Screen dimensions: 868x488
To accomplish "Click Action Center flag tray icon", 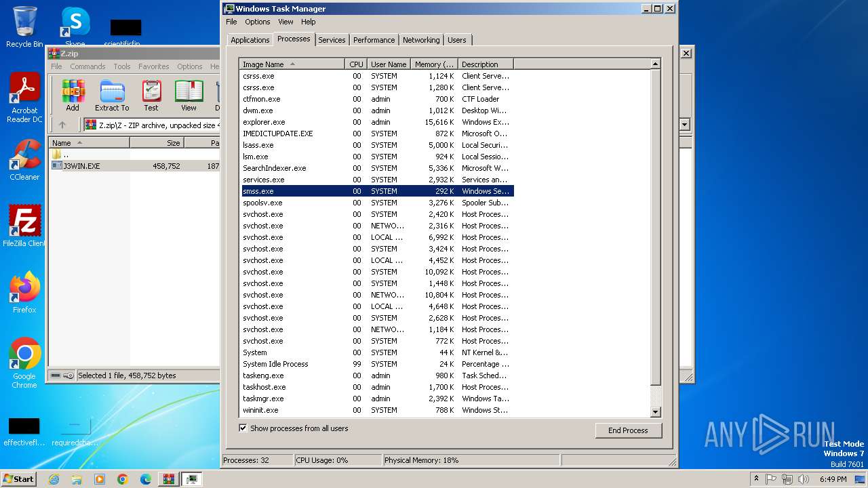I will tap(771, 479).
